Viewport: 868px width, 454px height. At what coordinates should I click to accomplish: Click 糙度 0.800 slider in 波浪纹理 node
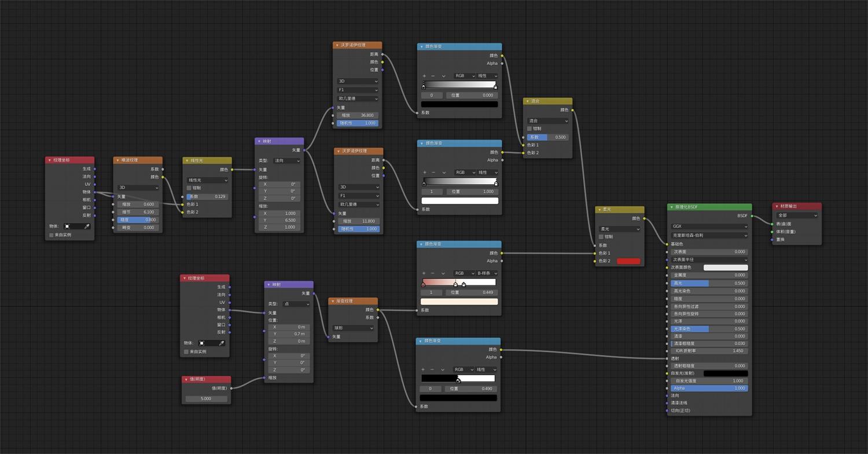[x=138, y=220]
